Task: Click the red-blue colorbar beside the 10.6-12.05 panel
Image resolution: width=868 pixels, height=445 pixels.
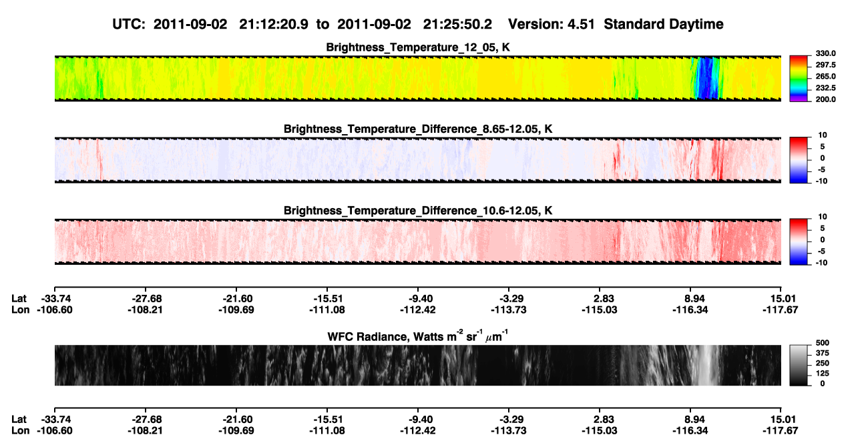Action: coord(799,241)
